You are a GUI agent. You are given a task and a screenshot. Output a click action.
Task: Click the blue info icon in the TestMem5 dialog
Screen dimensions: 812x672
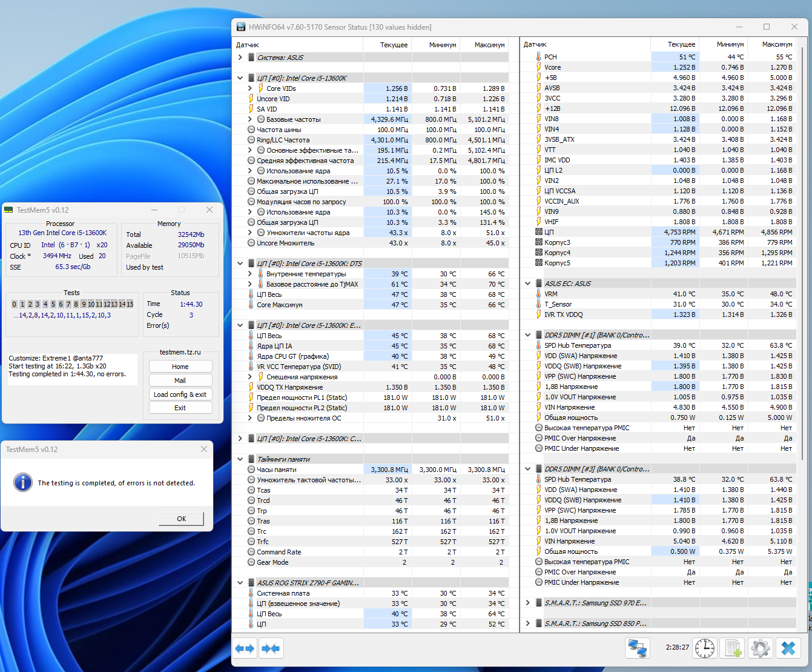(x=23, y=482)
